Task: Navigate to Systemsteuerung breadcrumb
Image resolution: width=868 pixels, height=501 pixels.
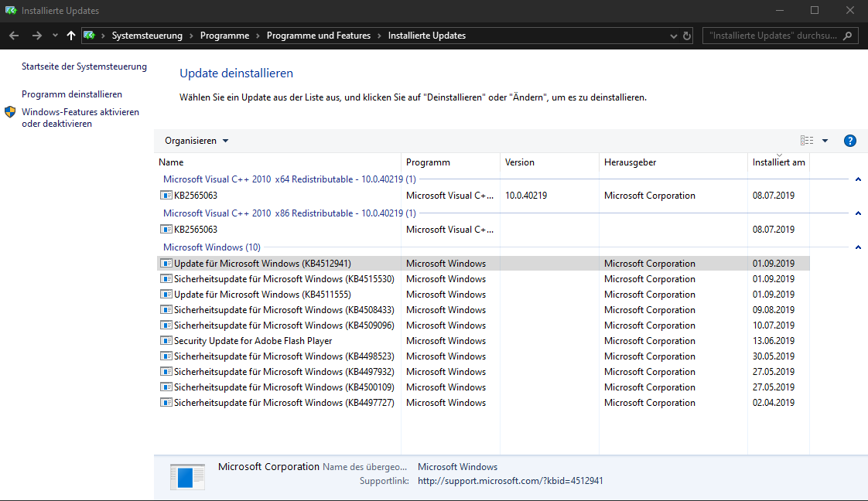Action: pos(147,36)
